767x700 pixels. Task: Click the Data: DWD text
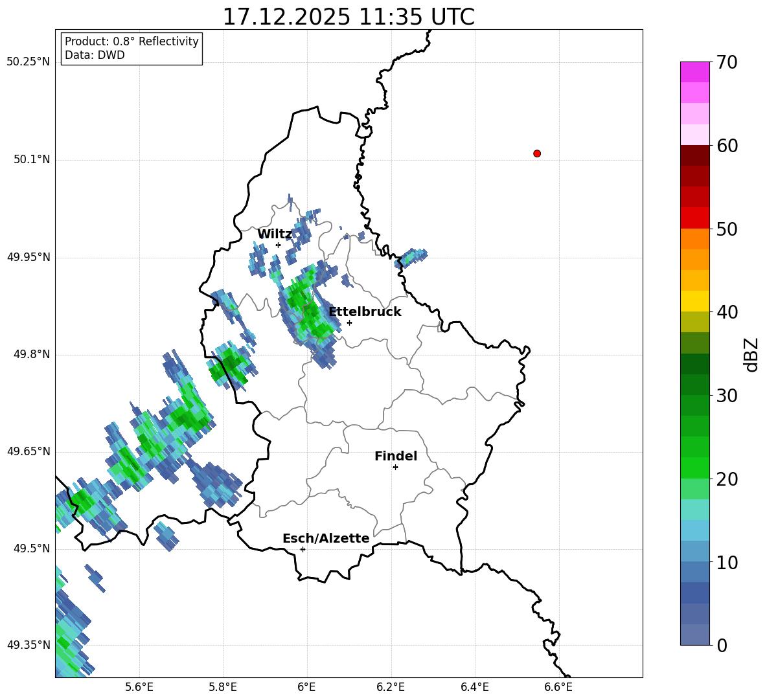(x=95, y=55)
